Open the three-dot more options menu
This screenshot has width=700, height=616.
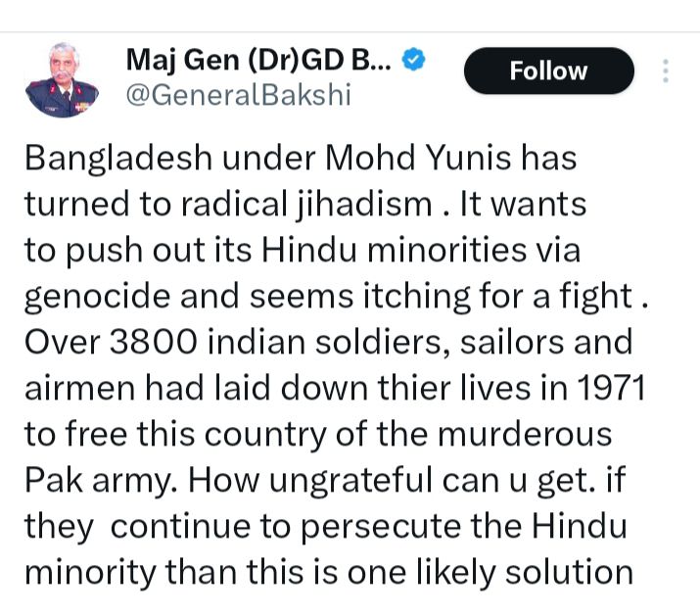[666, 71]
